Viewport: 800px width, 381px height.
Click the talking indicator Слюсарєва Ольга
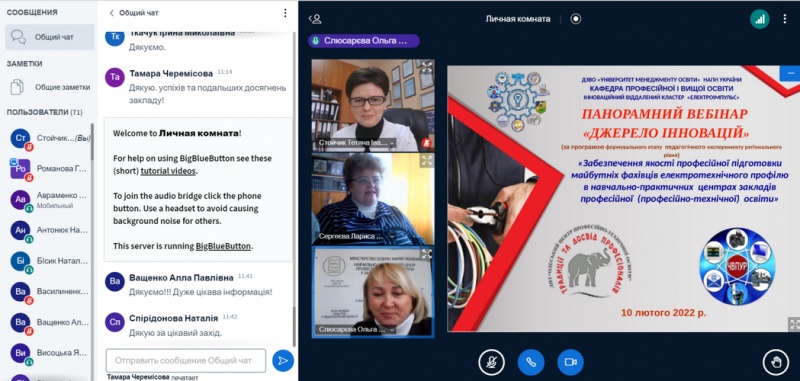click(x=364, y=41)
